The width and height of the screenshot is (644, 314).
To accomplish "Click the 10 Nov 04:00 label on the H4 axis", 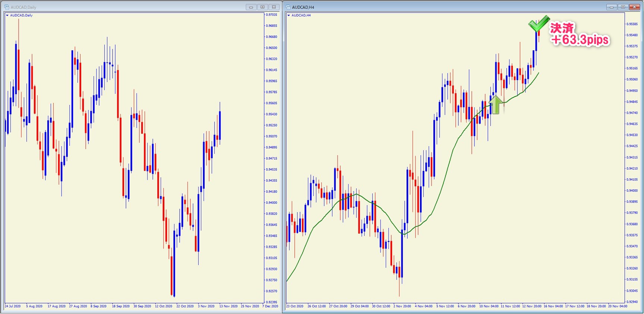I will coord(489,306).
